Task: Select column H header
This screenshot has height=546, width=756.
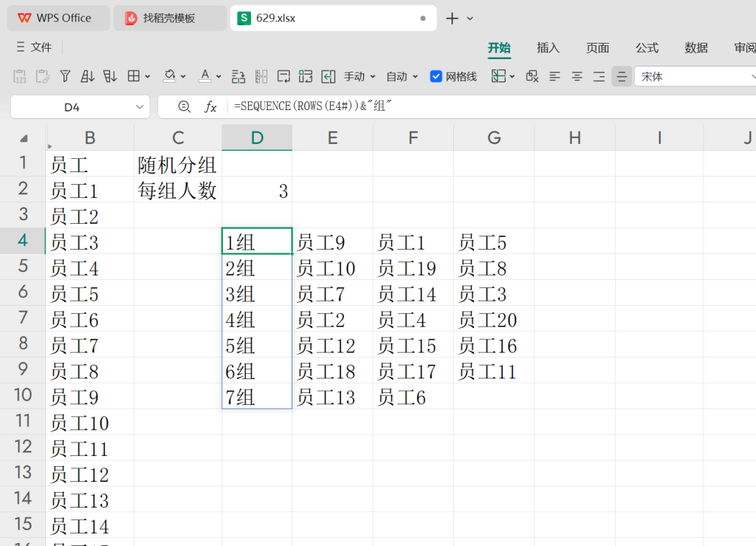Action: point(574,138)
